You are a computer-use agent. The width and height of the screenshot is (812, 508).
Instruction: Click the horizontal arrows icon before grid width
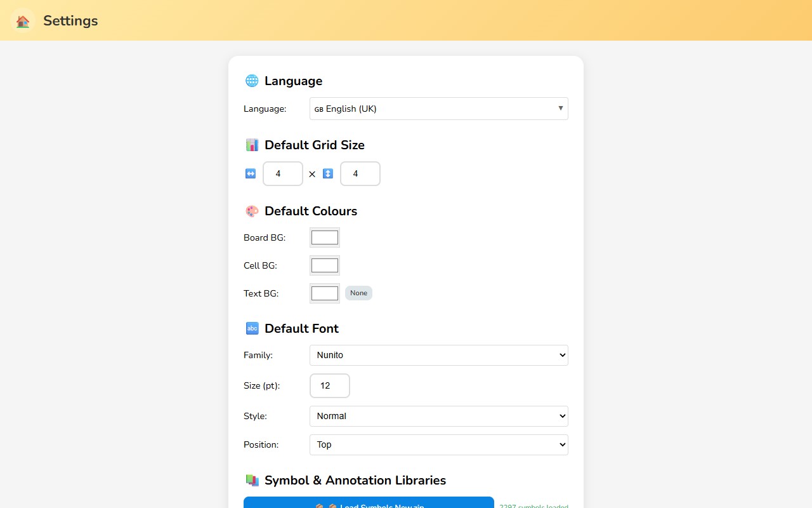point(250,173)
